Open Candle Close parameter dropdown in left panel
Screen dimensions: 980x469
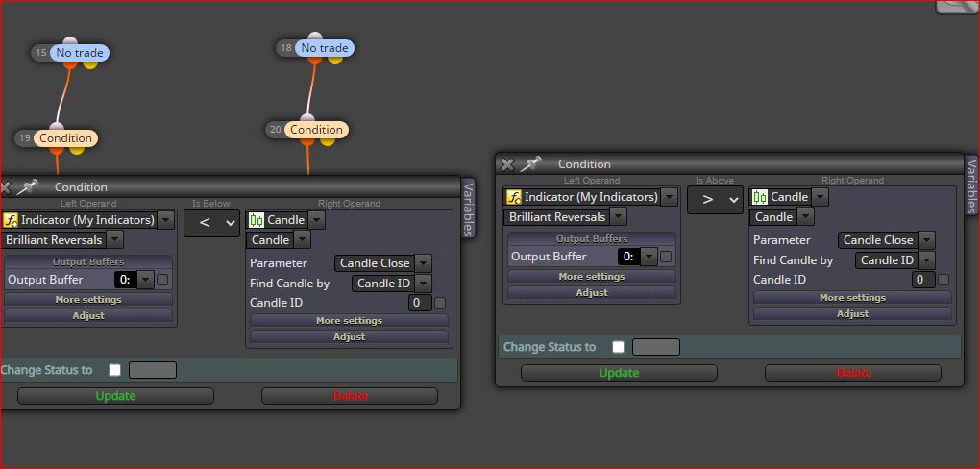(423, 263)
